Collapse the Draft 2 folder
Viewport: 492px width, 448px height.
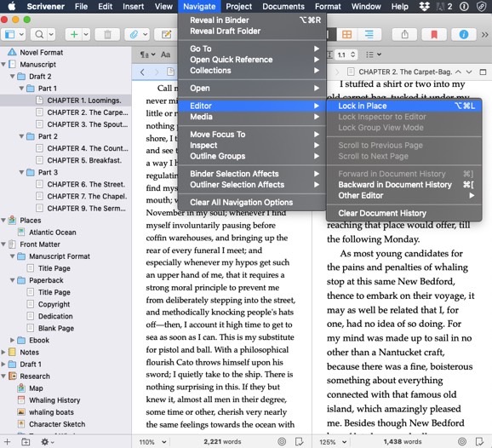12,77
